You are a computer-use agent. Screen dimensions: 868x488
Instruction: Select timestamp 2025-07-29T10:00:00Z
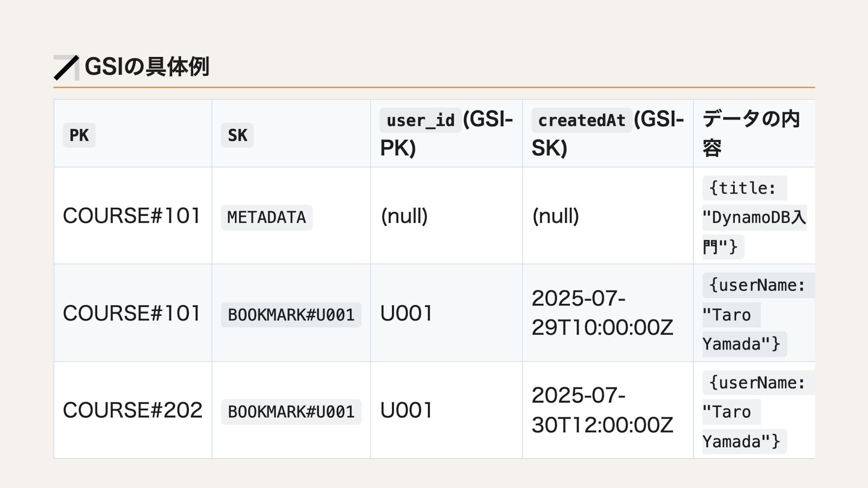click(602, 313)
